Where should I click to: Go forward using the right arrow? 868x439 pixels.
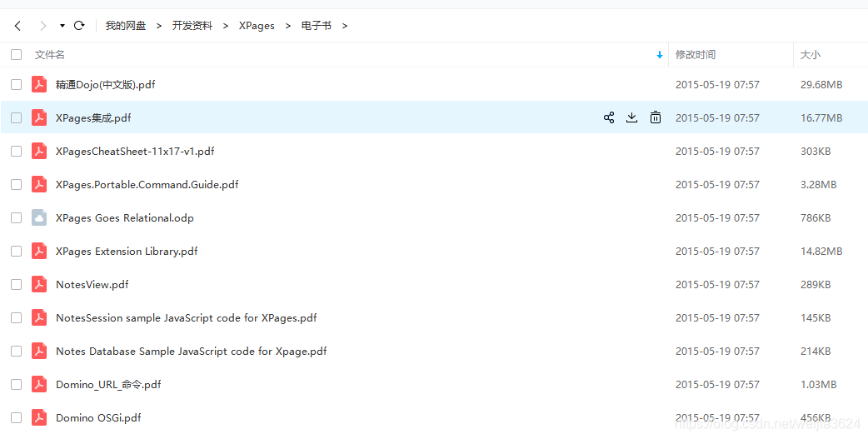point(43,26)
